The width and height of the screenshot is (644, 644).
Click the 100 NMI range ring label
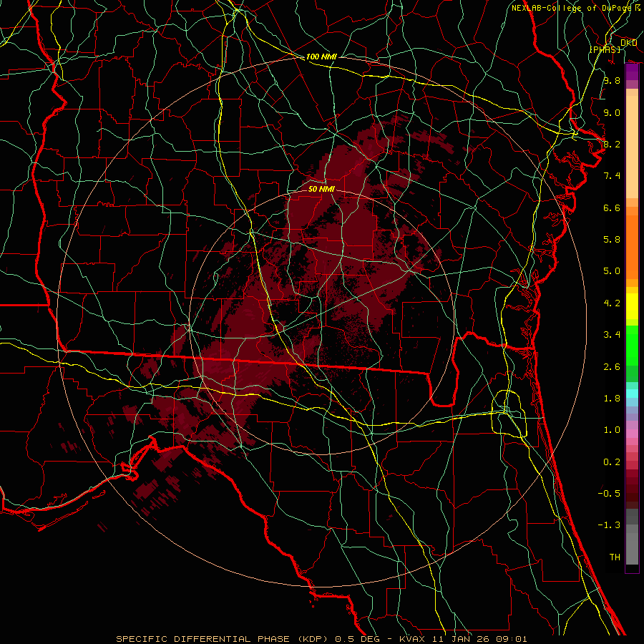pyautogui.click(x=321, y=57)
